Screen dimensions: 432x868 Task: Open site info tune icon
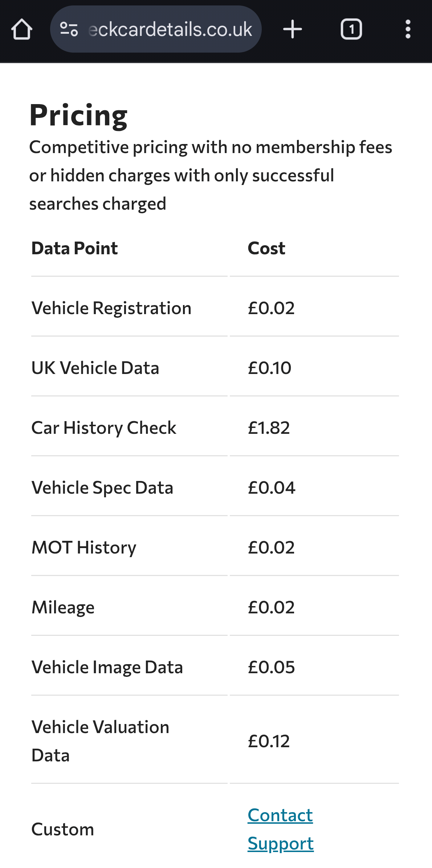69,29
